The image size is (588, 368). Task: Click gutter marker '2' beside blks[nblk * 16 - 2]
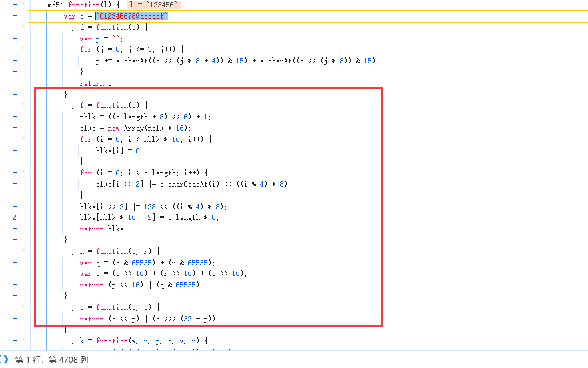point(14,217)
